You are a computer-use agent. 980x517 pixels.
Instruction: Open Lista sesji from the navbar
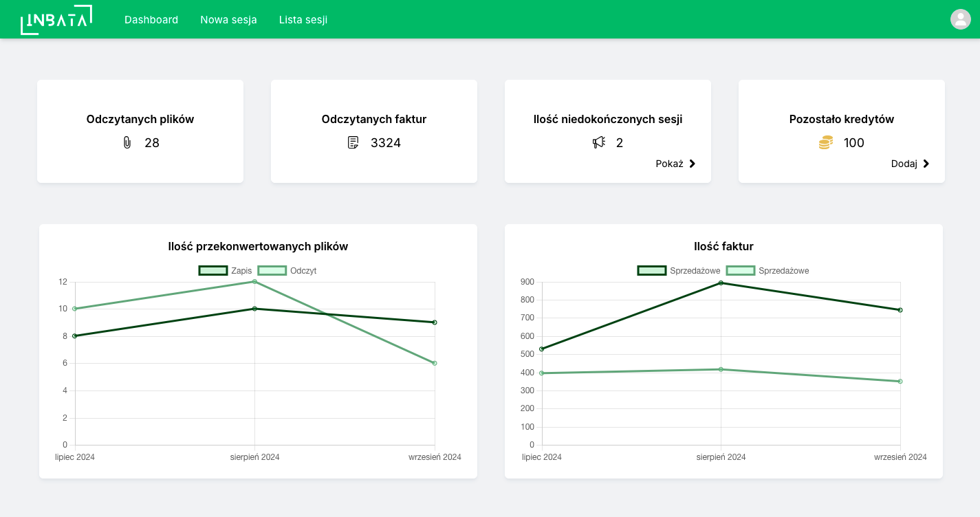coord(303,19)
